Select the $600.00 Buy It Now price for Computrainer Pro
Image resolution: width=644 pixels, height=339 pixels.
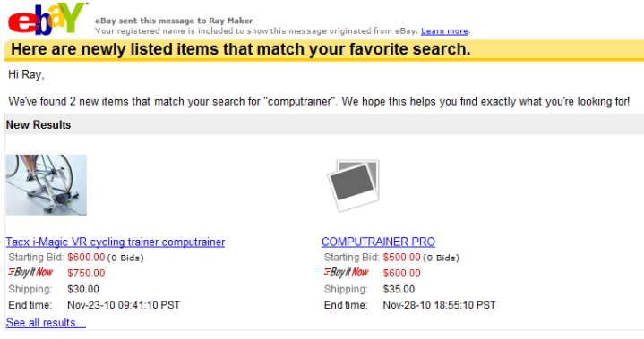(x=401, y=273)
